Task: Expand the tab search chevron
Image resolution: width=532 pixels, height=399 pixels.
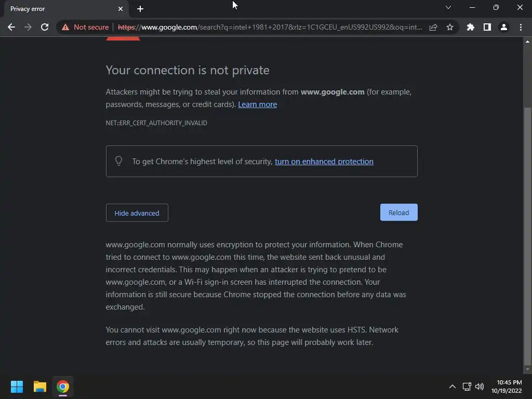Action: (448, 7)
